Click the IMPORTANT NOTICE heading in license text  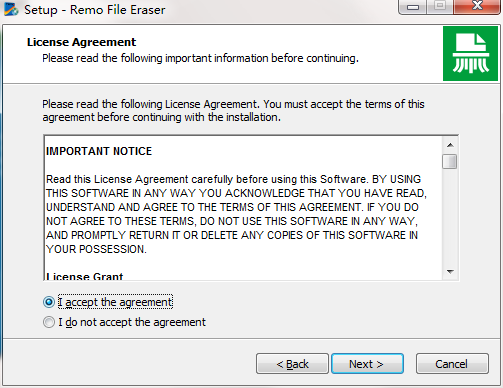[x=99, y=151]
